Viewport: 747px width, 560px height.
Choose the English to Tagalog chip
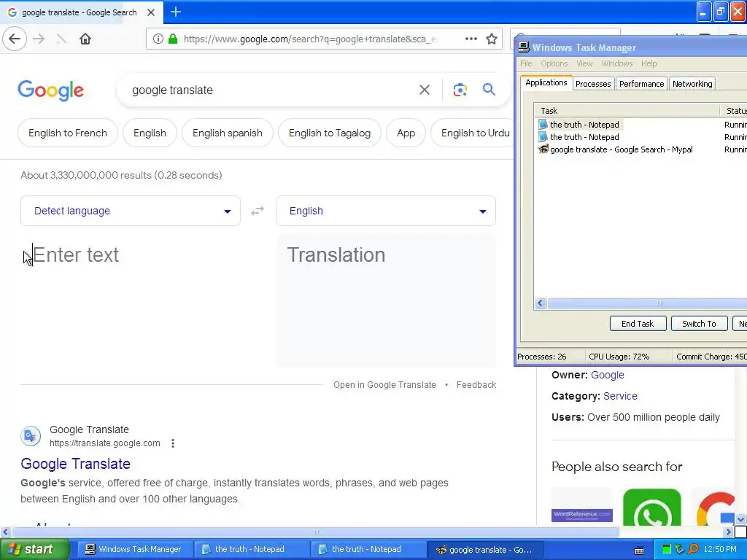coord(330,133)
